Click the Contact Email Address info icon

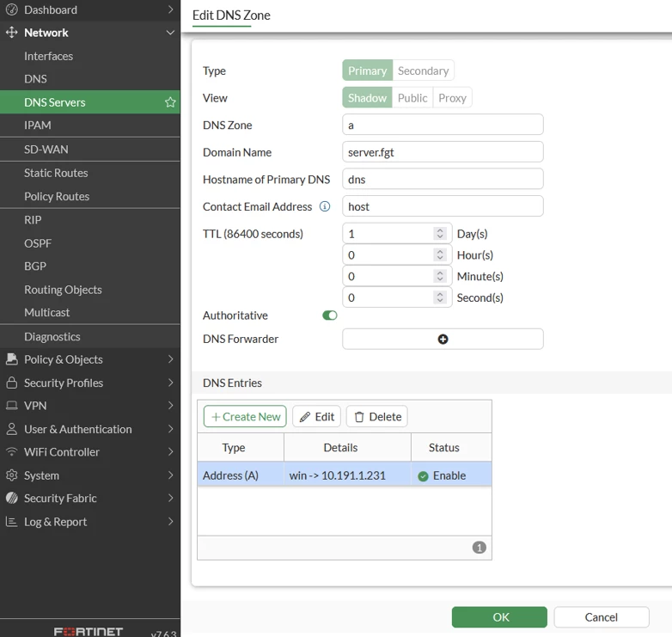pos(325,206)
